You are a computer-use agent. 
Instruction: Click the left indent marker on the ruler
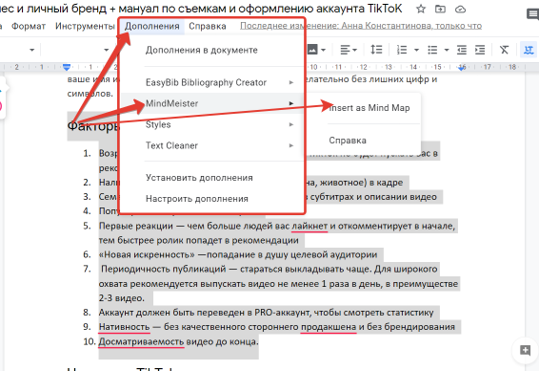point(67,67)
